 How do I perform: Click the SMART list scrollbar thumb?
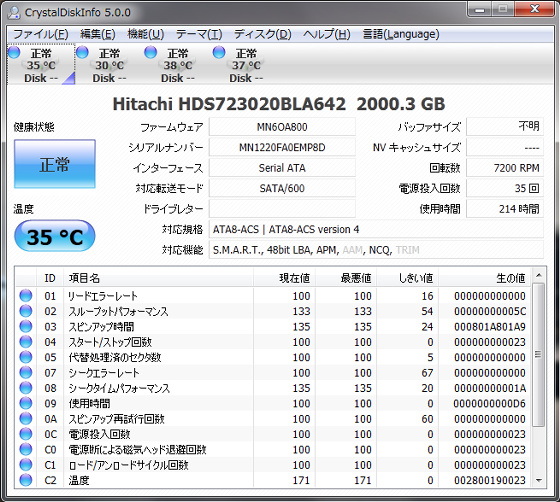[x=539, y=355]
